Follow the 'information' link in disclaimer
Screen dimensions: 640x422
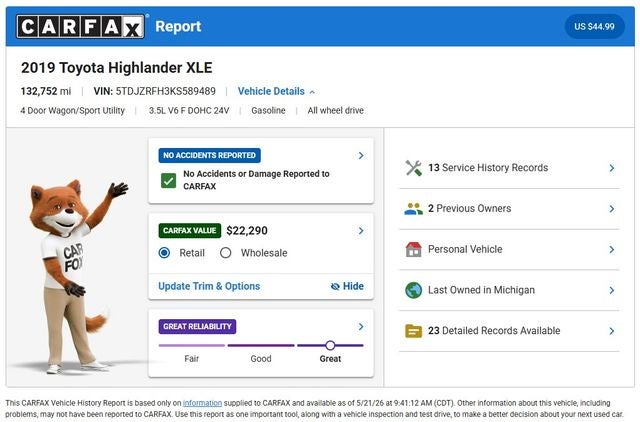[202, 403]
